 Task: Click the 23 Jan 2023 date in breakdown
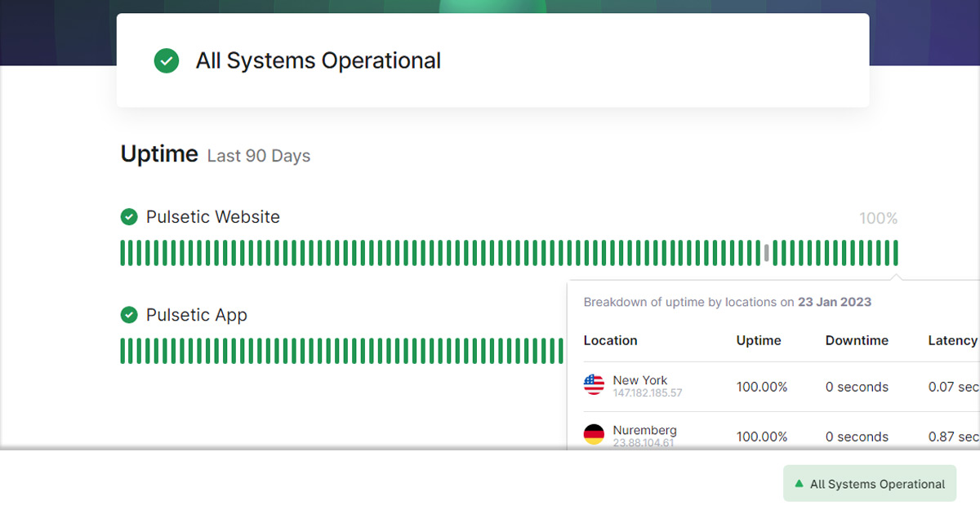click(x=835, y=302)
